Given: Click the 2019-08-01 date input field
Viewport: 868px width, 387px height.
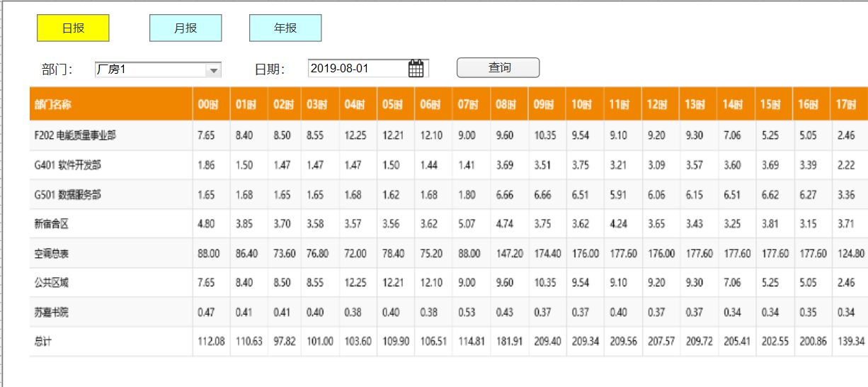Looking at the screenshot, I should (368, 69).
